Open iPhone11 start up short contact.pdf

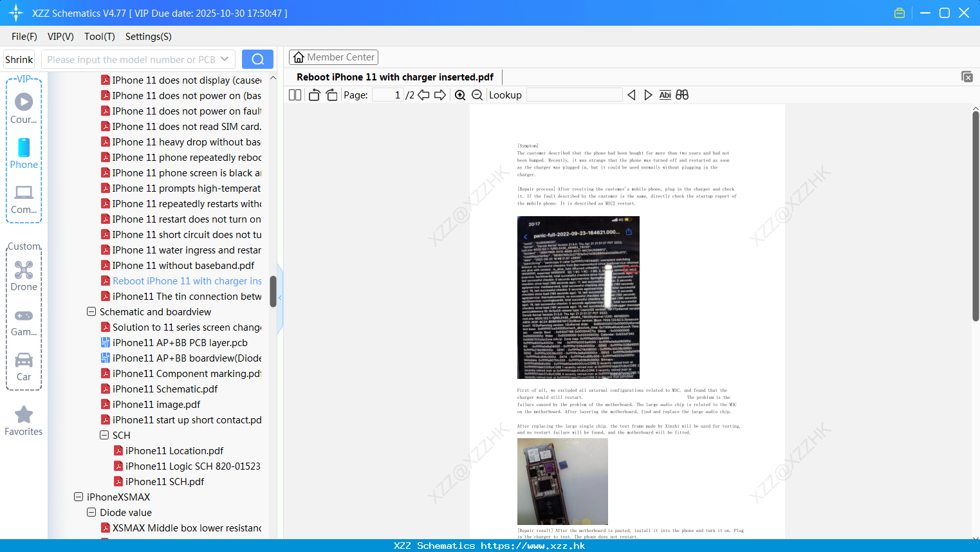click(187, 419)
